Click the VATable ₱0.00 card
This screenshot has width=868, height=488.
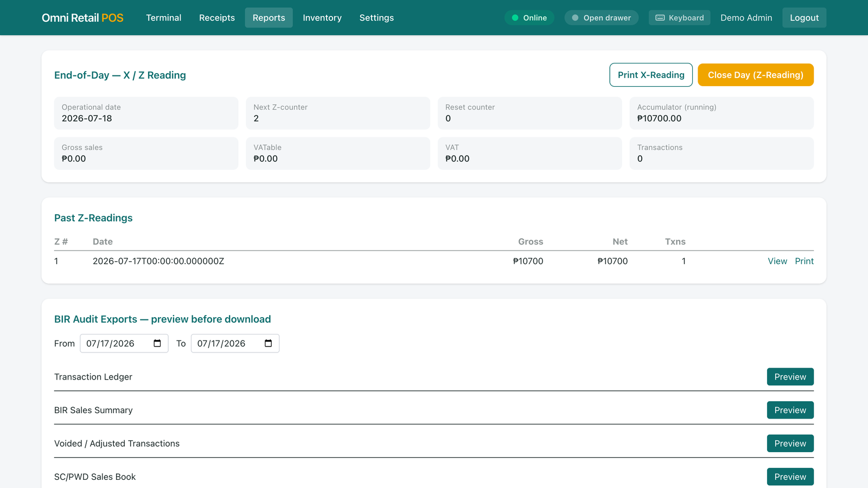click(x=338, y=153)
